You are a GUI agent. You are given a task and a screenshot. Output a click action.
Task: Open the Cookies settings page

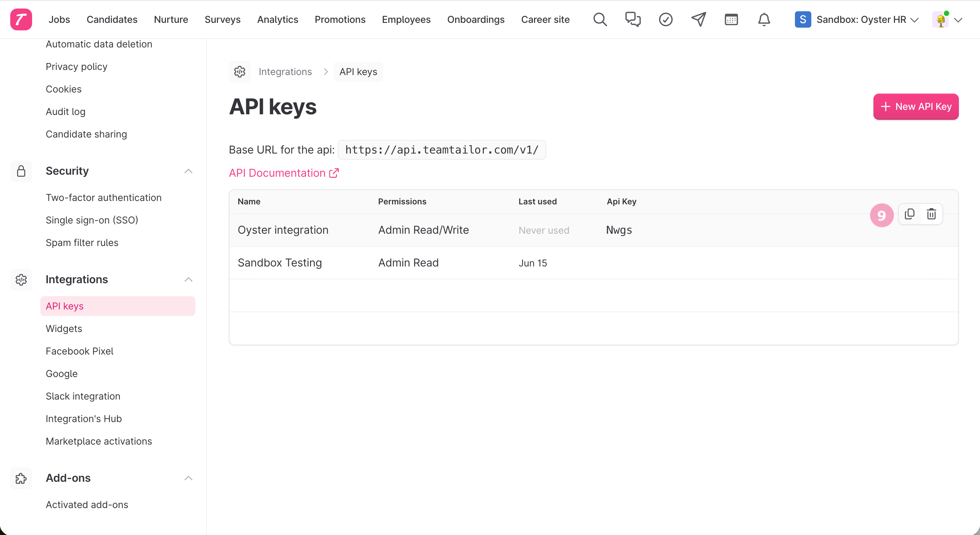pyautogui.click(x=64, y=89)
